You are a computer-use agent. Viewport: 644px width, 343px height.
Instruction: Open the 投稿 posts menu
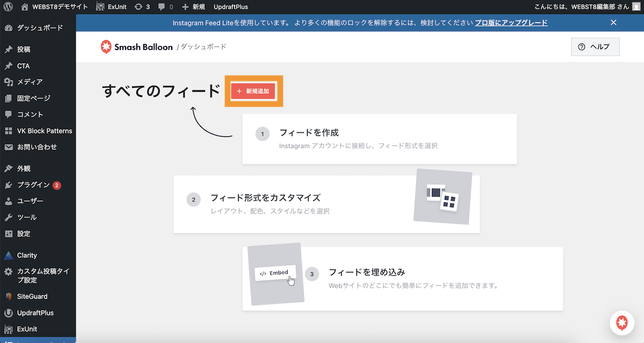[x=24, y=49]
